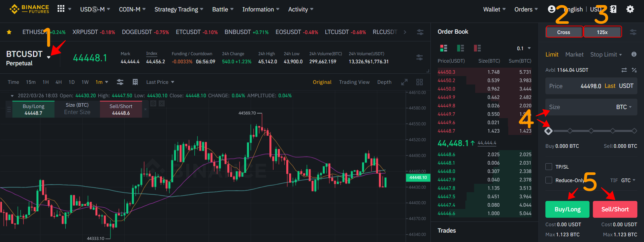Open the user account profile icon
The height and width of the screenshot is (242, 644).
551,9
